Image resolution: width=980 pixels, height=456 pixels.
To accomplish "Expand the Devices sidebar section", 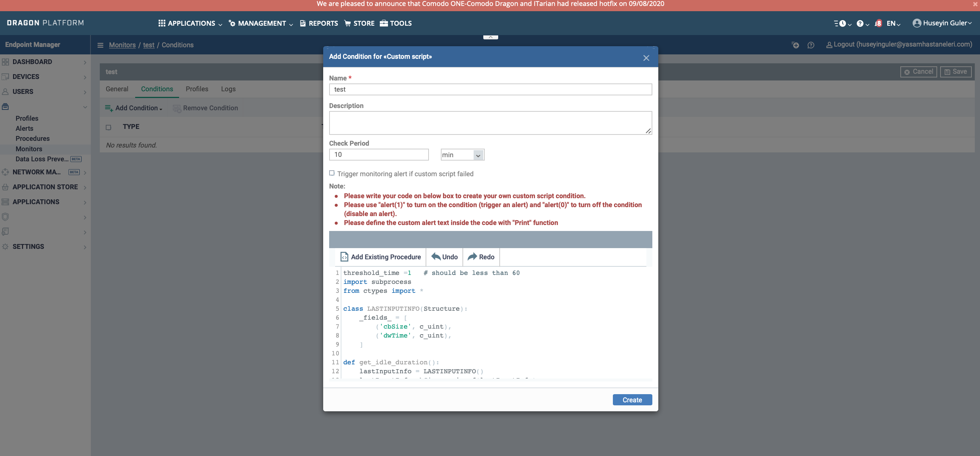I will click(x=85, y=77).
